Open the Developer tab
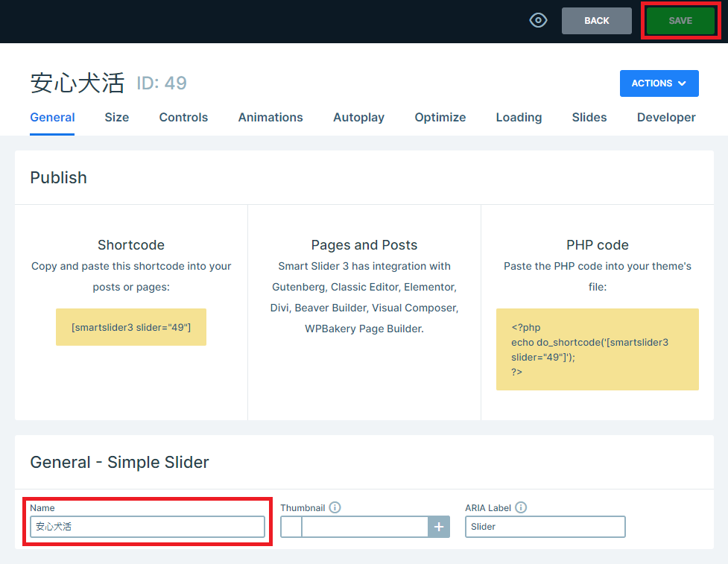The width and height of the screenshot is (728, 564). 666,117
